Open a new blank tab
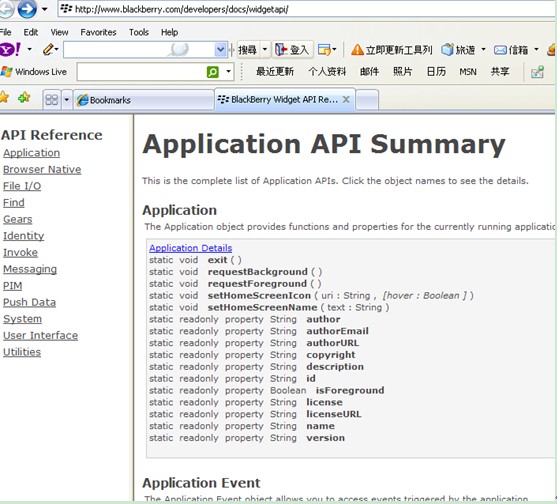 [367, 100]
